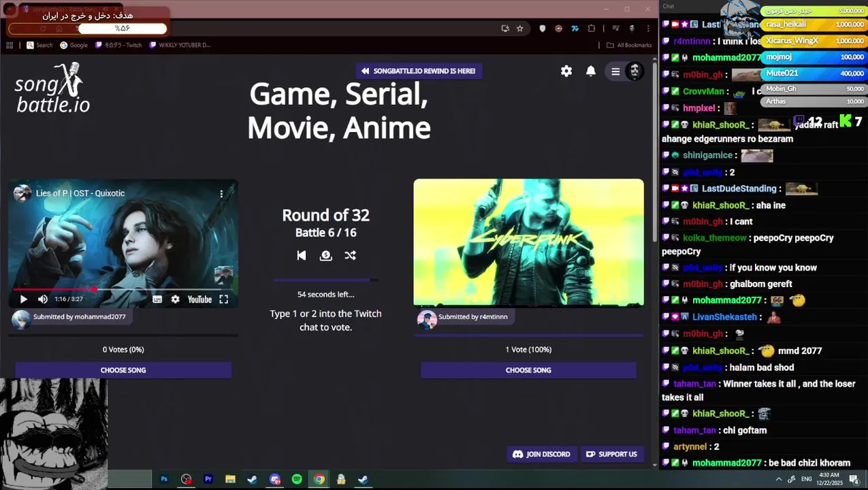
Task: Open the Songbattle.io Rewind announcement
Action: click(x=419, y=71)
